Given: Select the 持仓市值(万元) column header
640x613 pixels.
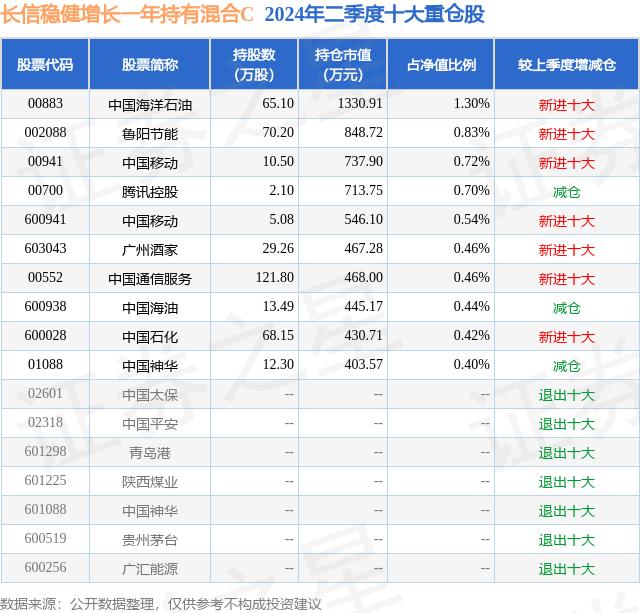Looking at the screenshot, I should pos(343,64).
